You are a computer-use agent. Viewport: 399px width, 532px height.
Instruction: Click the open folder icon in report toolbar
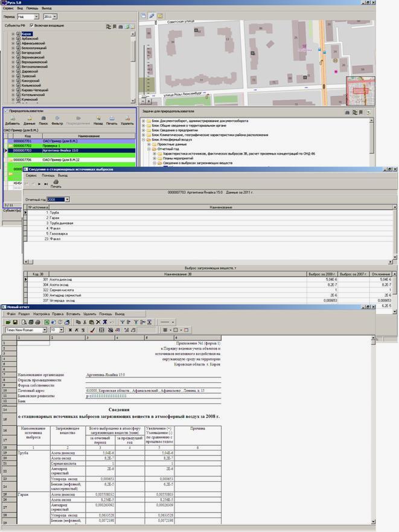tap(8, 322)
